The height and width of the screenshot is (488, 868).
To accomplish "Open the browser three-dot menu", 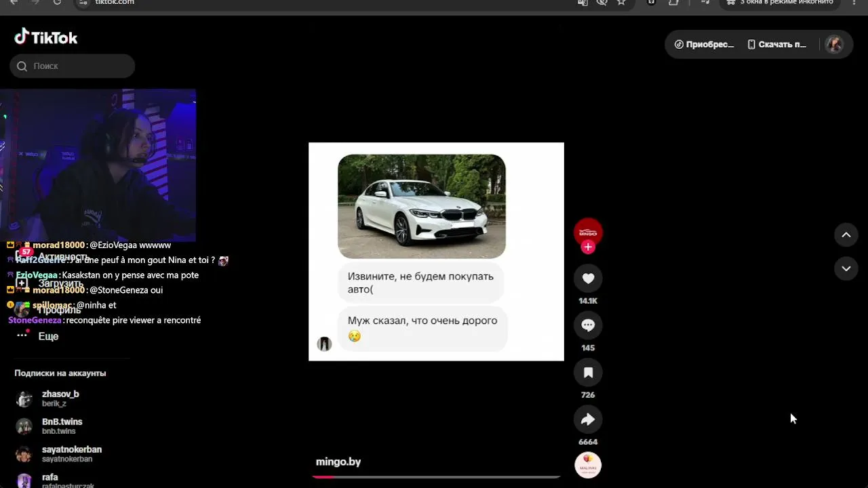I will click(854, 2).
